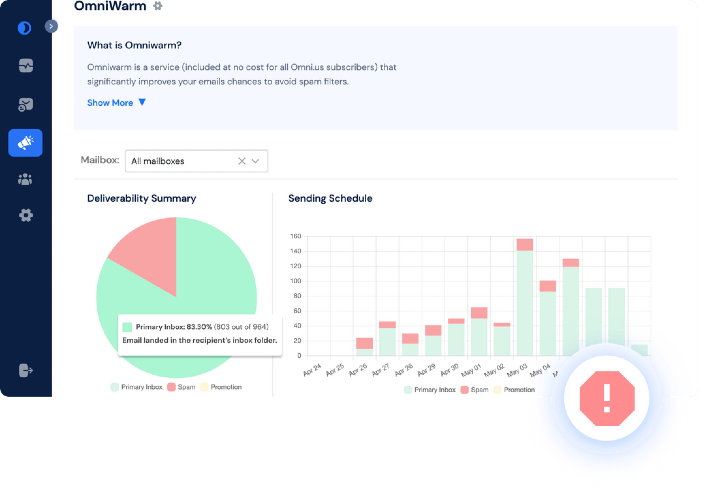Click the tallest bar, May 03
705x500 pixels.
[x=525, y=297]
